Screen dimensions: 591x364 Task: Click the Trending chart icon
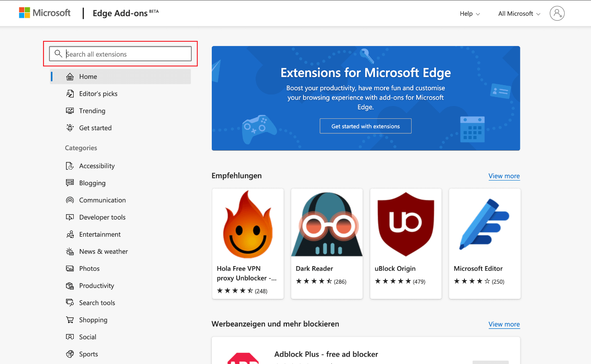70,111
